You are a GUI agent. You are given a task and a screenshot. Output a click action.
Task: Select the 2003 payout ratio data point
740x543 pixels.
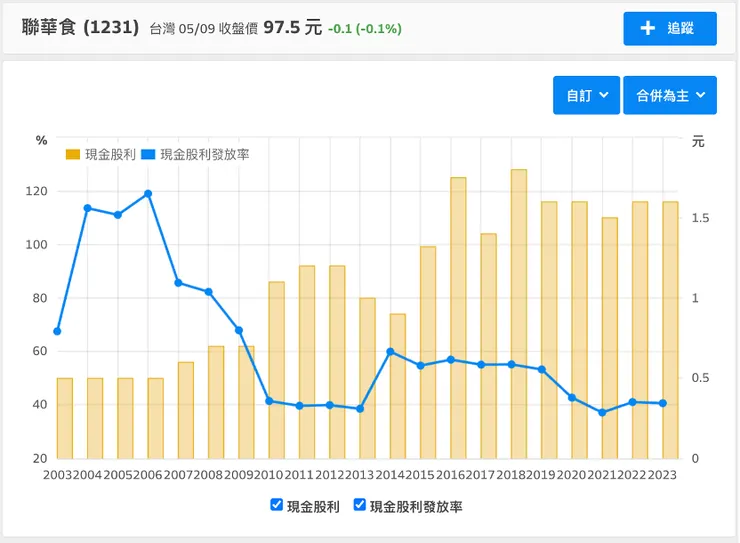tap(57, 331)
